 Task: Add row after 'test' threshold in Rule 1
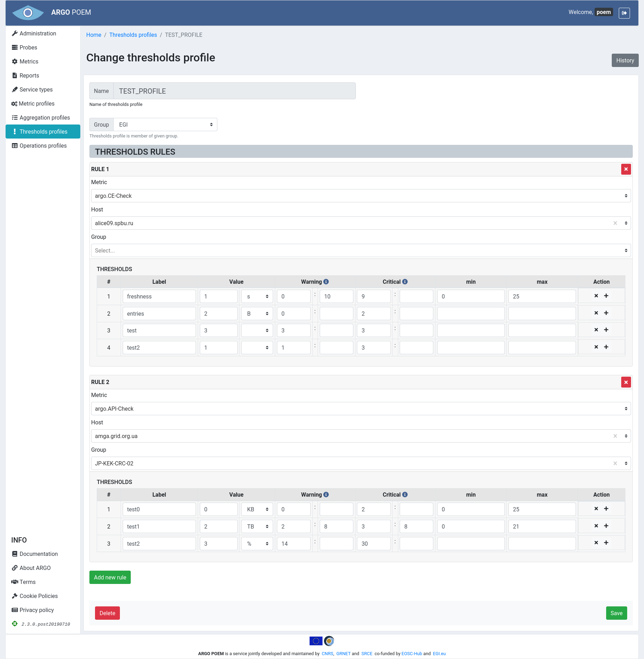[x=606, y=330]
